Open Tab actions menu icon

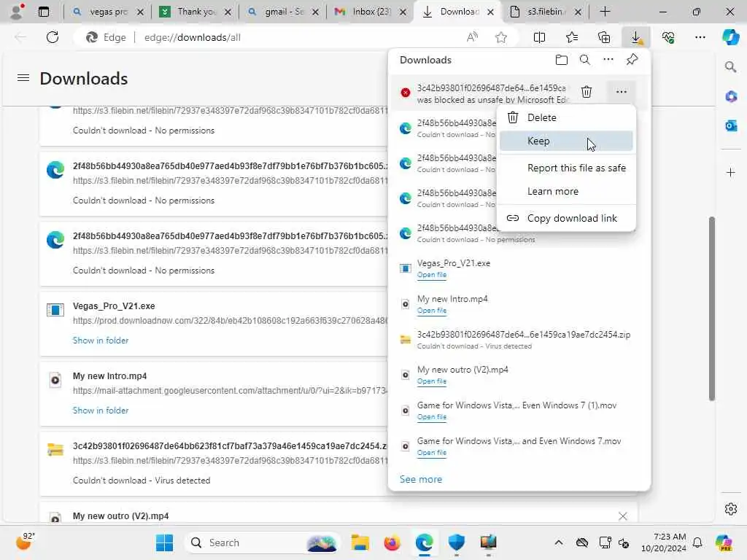point(43,12)
